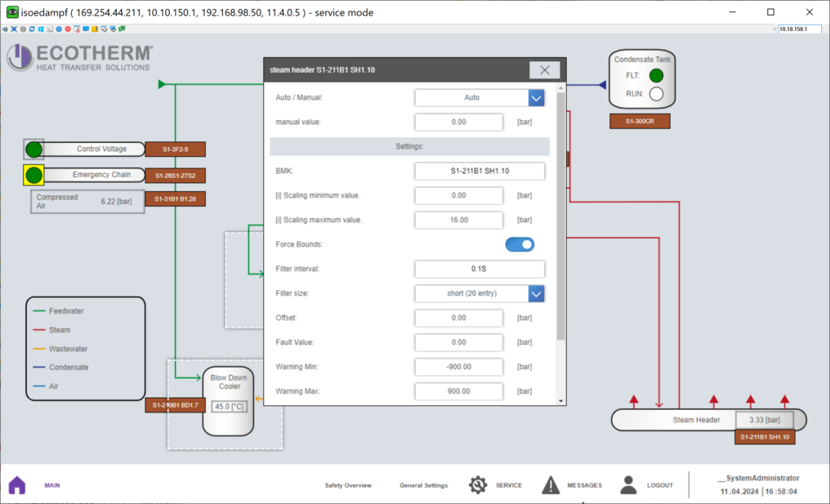Click the Windows start key icon in toolbar

point(41,29)
